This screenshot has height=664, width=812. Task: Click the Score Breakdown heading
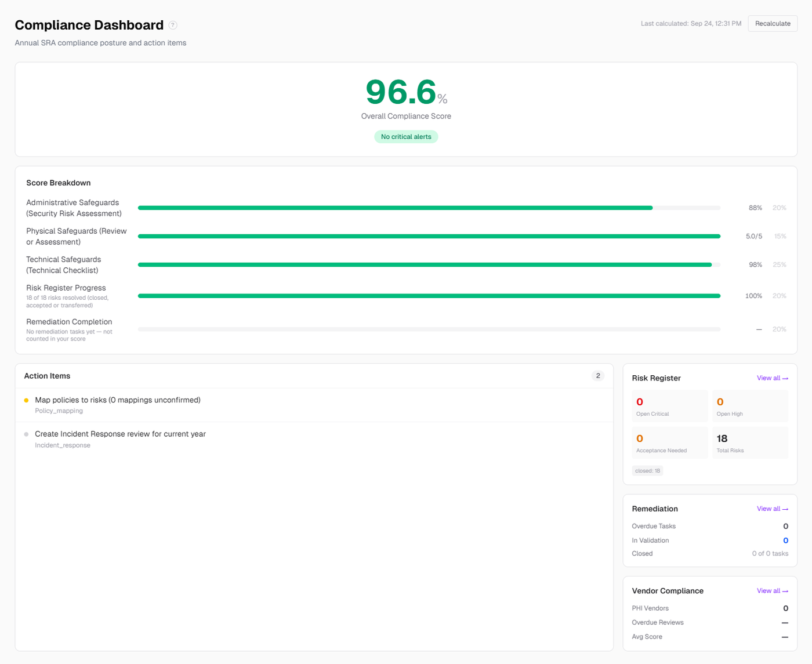point(59,183)
